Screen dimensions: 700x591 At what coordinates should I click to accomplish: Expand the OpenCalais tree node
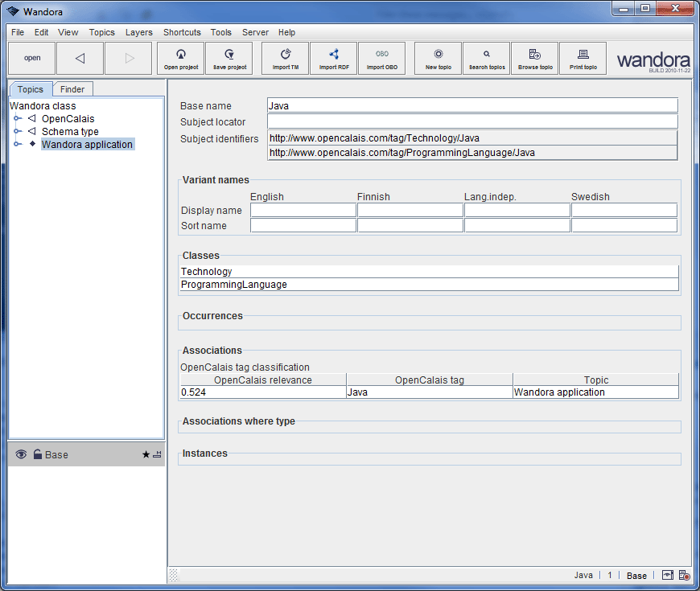coord(18,118)
